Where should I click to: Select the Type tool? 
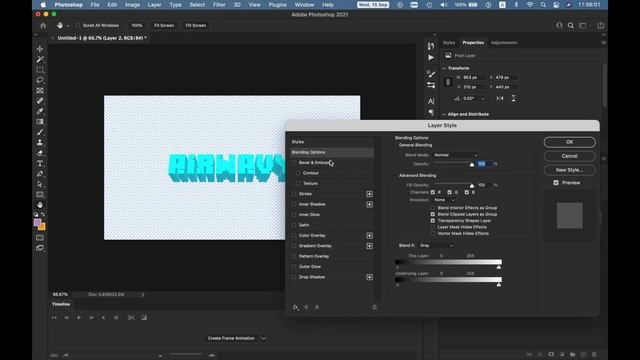(40, 163)
